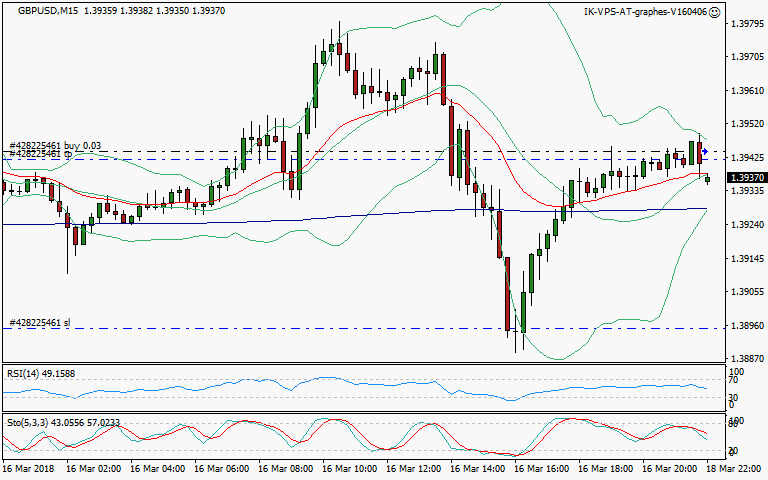Click the current price tag 1.39370
Viewport: 768px width, 480px height.
coord(747,178)
